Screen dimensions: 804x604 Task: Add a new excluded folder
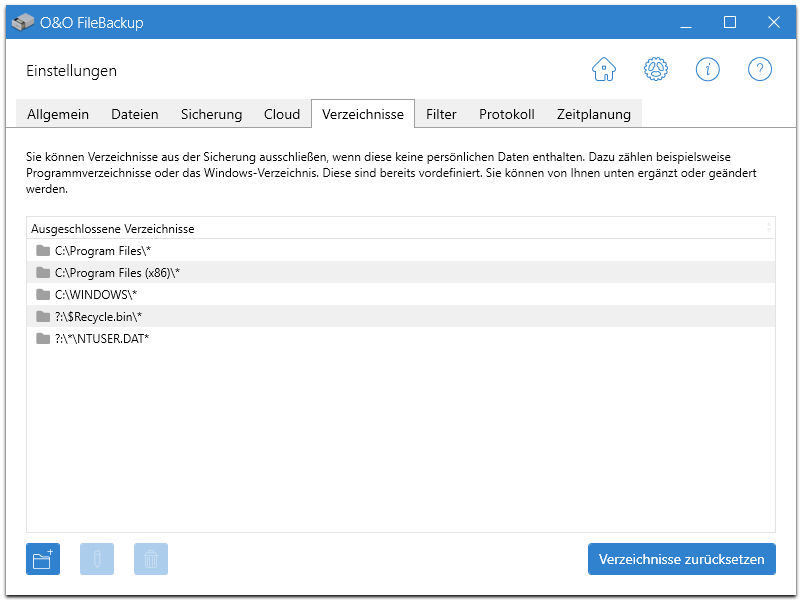pyautogui.click(x=43, y=559)
